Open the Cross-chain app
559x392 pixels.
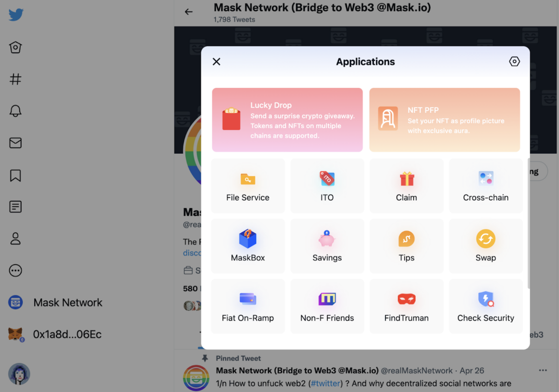[486, 186]
